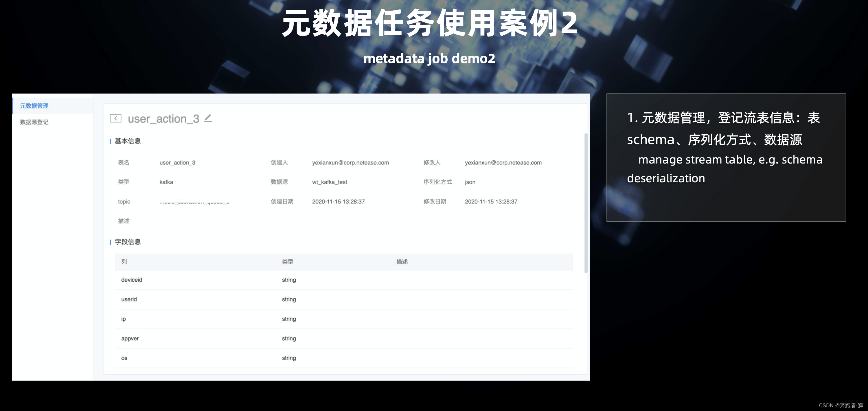Click the 类型 column header in field table

click(287, 262)
